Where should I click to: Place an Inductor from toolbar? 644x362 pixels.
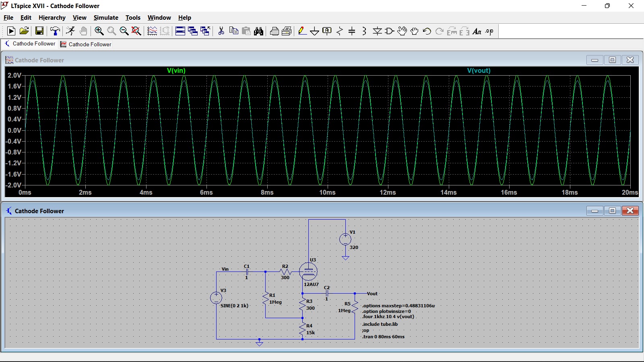(x=364, y=31)
